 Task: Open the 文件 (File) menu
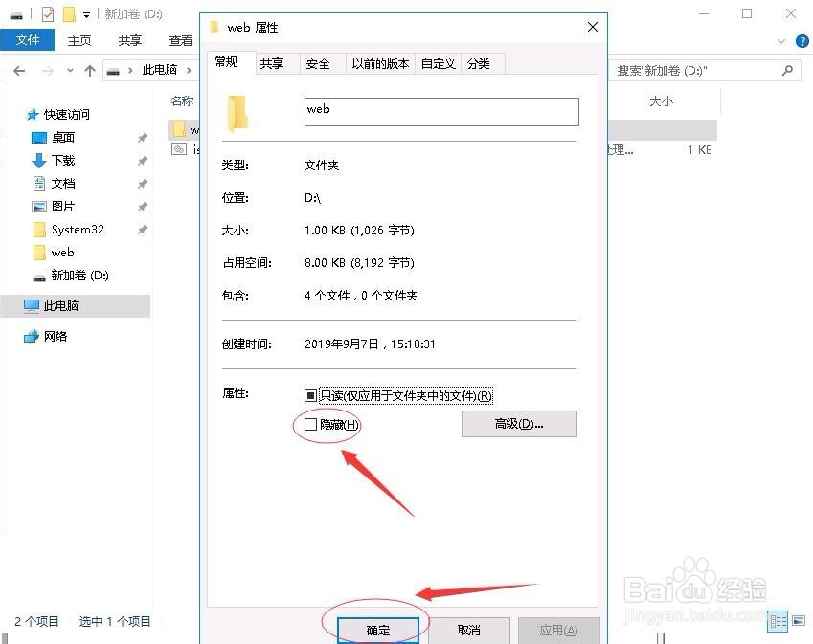coord(28,40)
